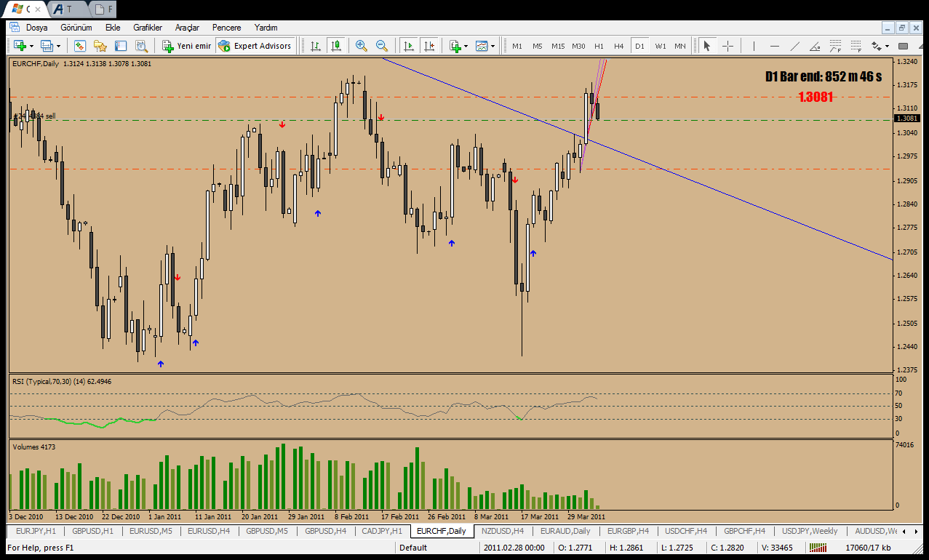Click the zoom out magnifier icon

381,46
